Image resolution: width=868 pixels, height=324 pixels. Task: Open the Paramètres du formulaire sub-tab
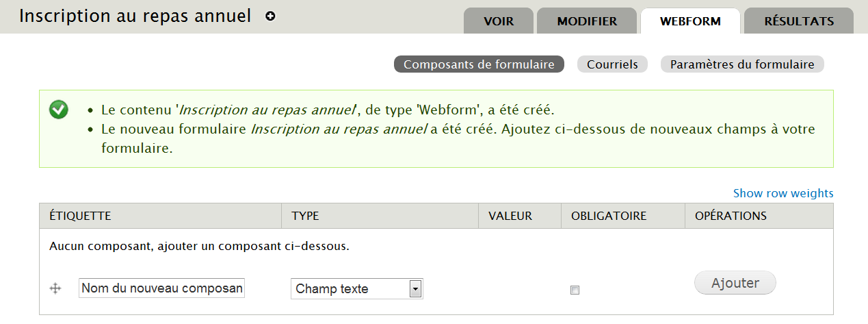click(742, 64)
